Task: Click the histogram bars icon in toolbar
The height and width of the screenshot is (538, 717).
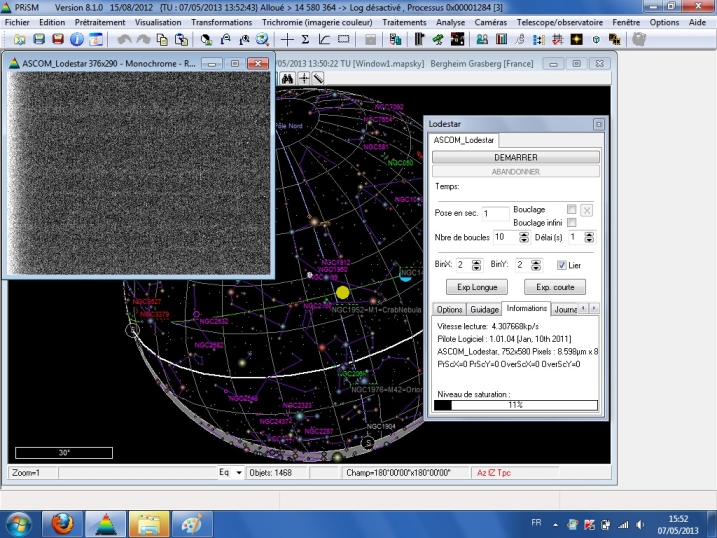Action: click(502, 39)
